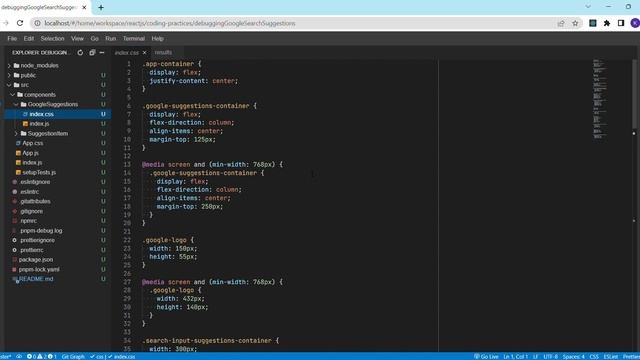This screenshot has height=360, width=640.
Task: Click the editor minimap code overview
Action: pyautogui.click(x=600, y=99)
